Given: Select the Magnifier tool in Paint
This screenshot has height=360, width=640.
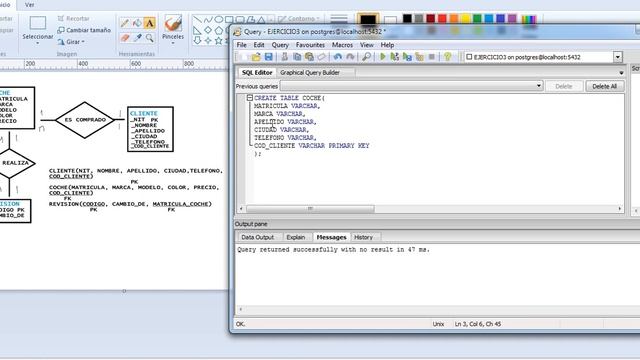Looking at the screenshot, I should (149, 38).
